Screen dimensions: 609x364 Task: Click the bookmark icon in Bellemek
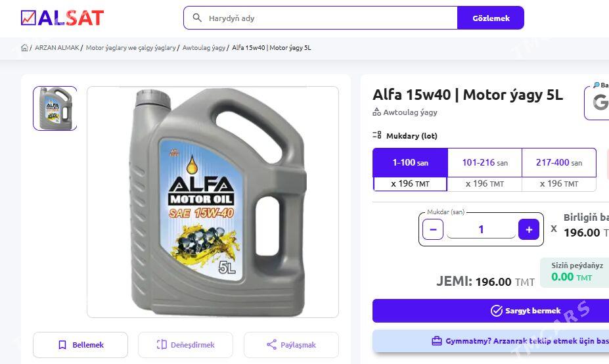(62, 345)
